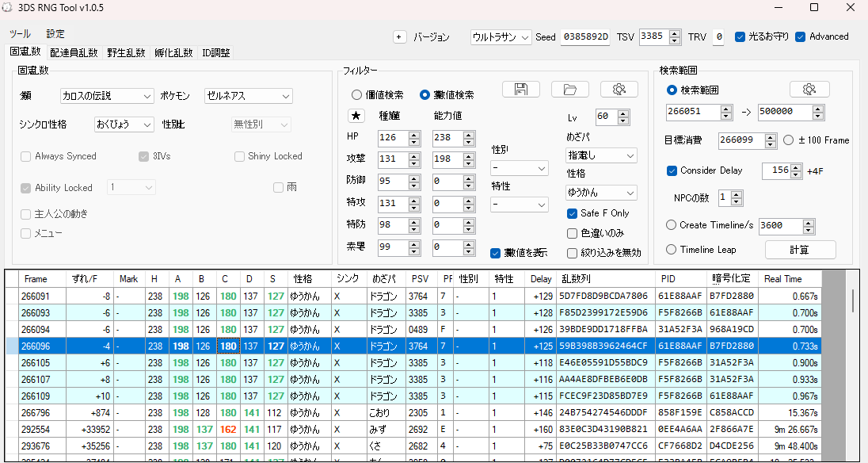The width and height of the screenshot is (868, 463).
Task: Click the 計算 calculate button
Action: tap(800, 250)
